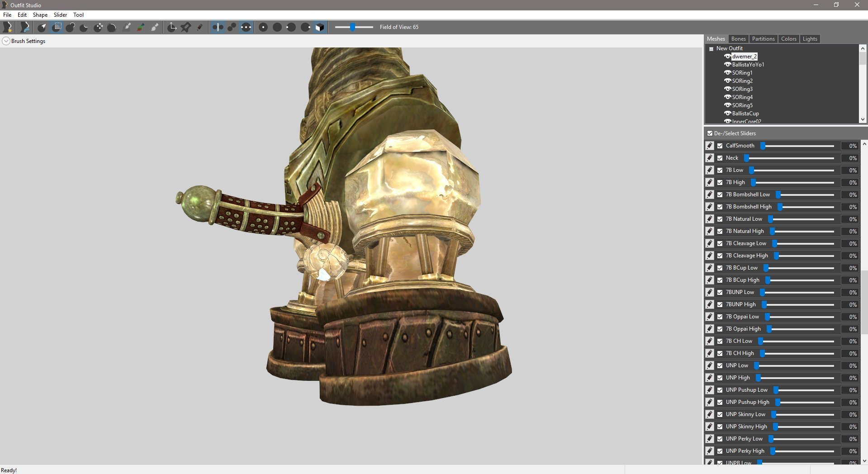The image size is (868, 474).
Task: Hide the SORing3 mesh via eye icon
Action: tap(727, 89)
